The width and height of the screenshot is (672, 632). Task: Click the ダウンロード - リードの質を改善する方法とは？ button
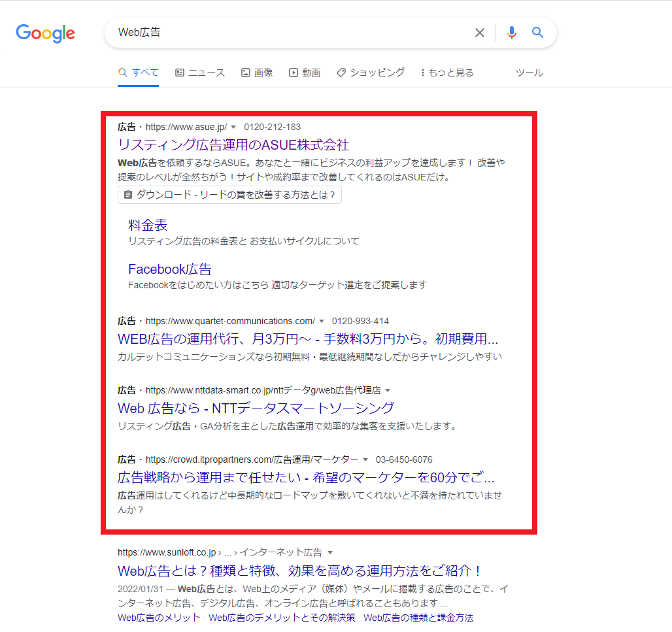(229, 195)
